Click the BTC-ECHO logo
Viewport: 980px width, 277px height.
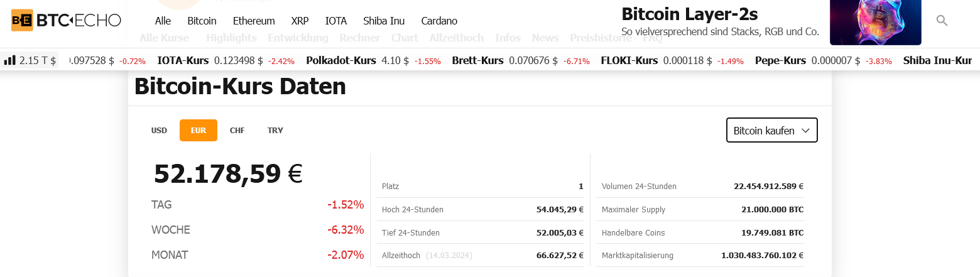pos(66,21)
